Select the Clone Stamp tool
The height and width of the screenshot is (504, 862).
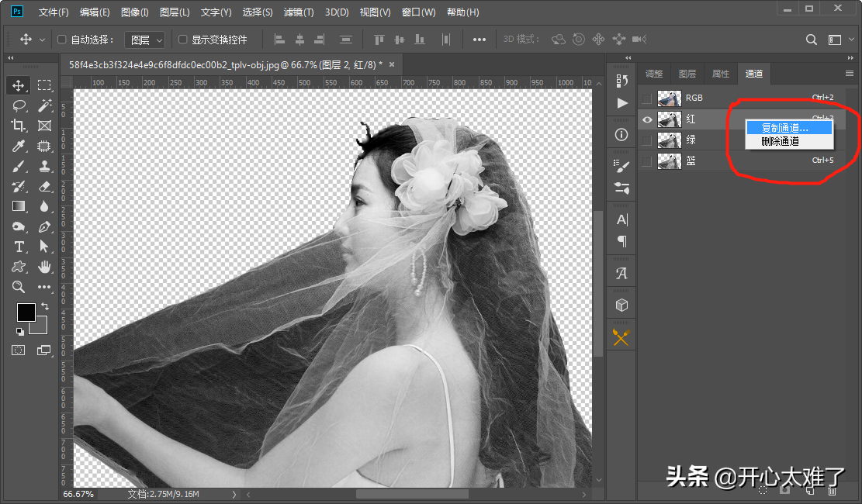point(44,166)
